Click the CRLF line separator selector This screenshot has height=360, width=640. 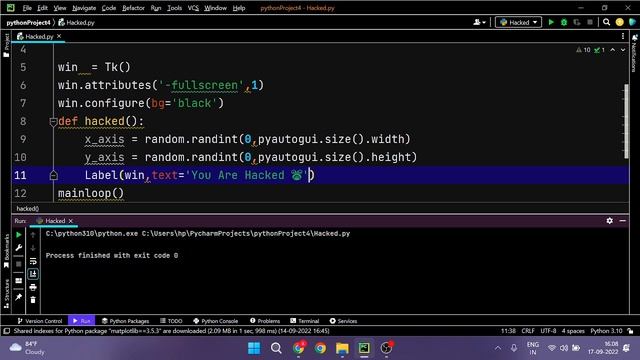528,331
